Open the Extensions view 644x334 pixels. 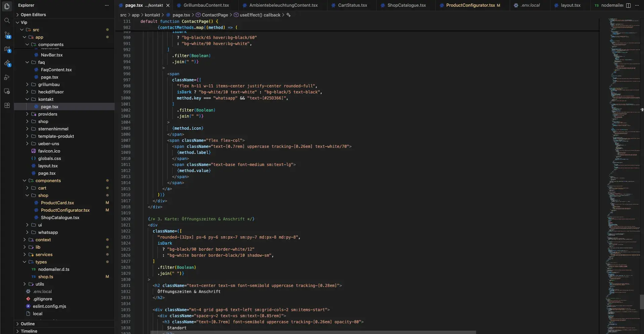7,106
